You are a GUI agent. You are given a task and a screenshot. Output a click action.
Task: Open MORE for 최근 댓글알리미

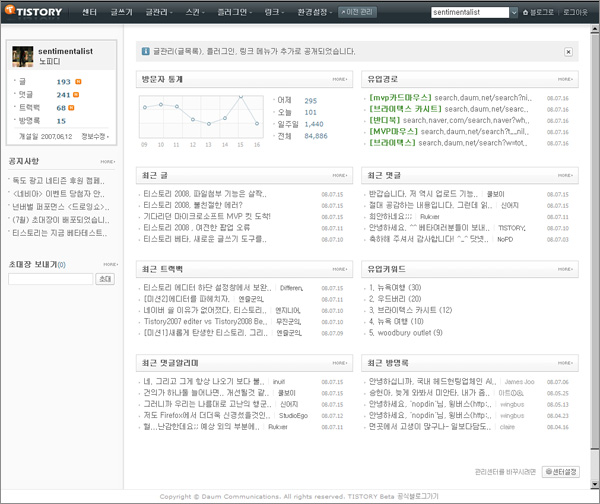pyautogui.click(x=340, y=363)
